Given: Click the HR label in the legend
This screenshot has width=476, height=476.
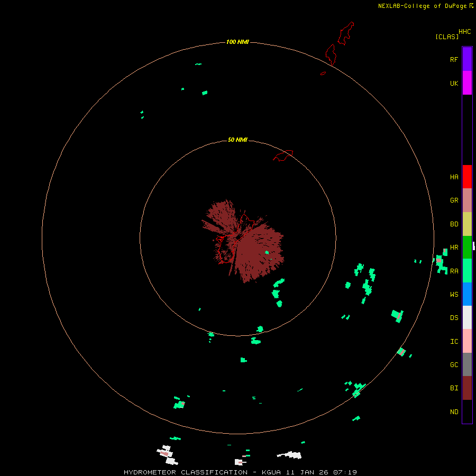Looking at the screenshot, I should pyautogui.click(x=454, y=248).
